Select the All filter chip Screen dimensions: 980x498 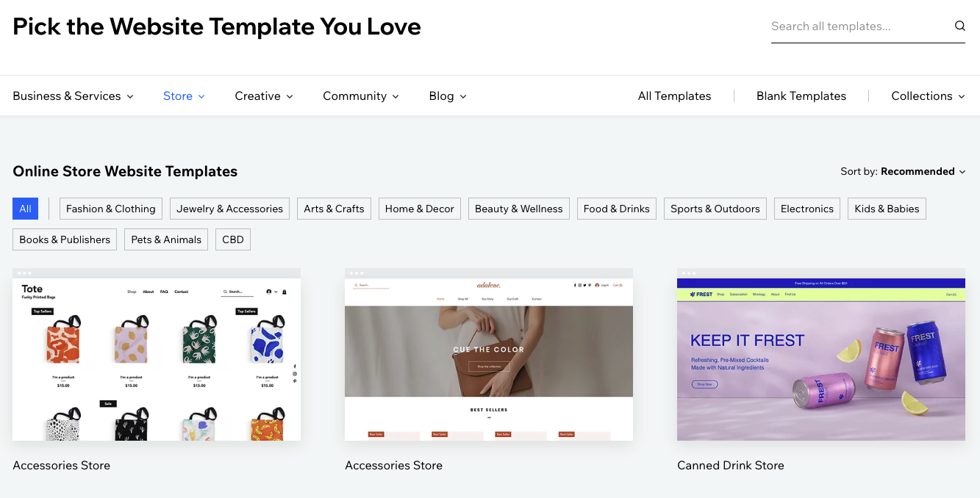tap(25, 209)
